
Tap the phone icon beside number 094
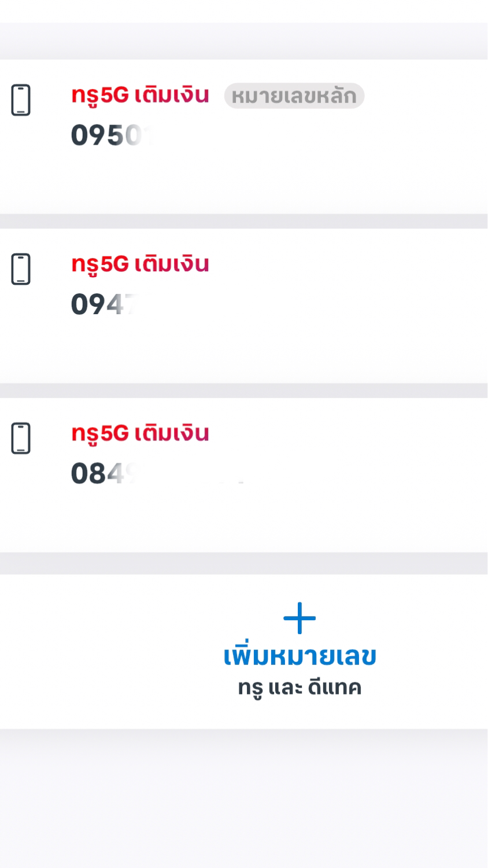tap(21, 269)
